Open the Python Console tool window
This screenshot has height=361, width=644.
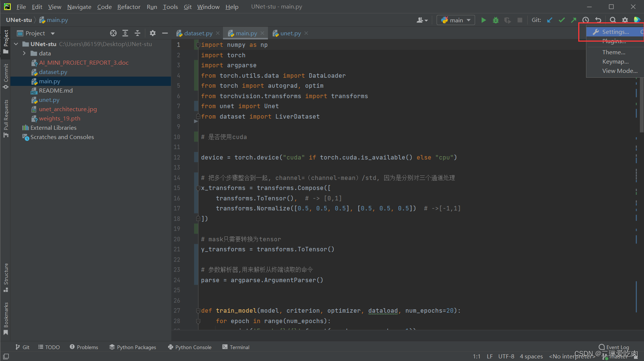(190, 347)
